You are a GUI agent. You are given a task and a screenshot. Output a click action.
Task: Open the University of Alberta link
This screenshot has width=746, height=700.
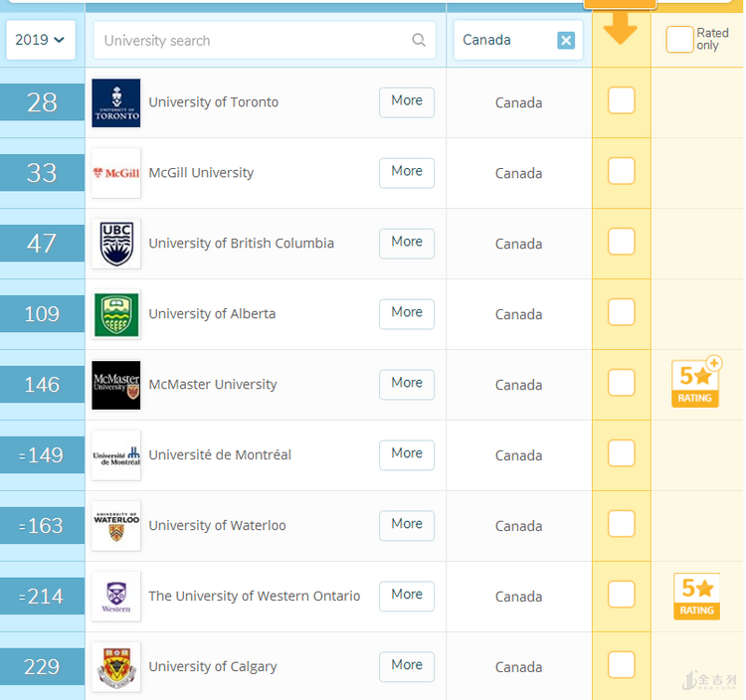pos(212,314)
